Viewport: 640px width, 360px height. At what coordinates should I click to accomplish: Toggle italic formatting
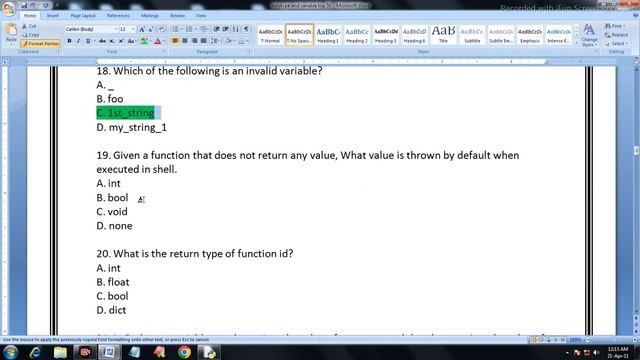78,41
